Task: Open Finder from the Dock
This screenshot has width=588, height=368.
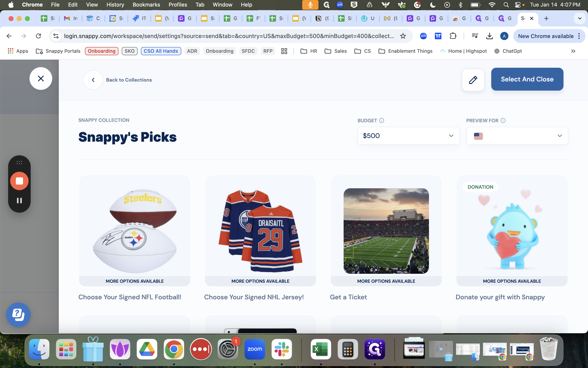Action: [x=39, y=349]
